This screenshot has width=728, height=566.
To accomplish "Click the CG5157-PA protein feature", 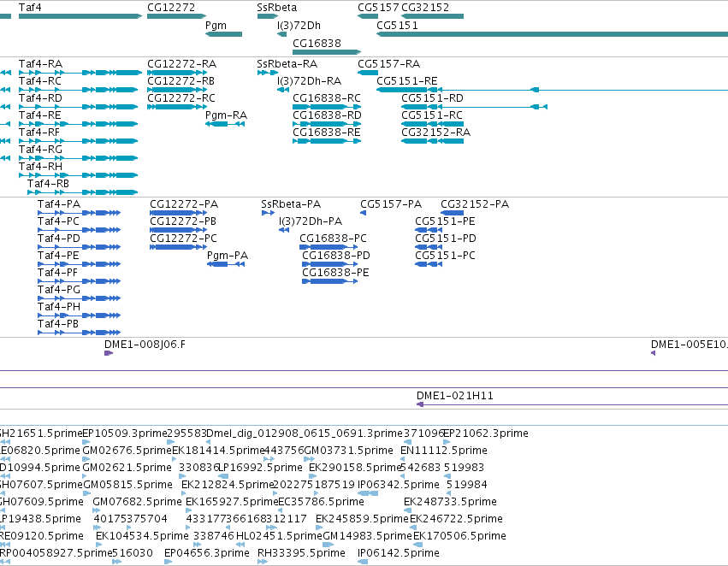I will (363, 213).
